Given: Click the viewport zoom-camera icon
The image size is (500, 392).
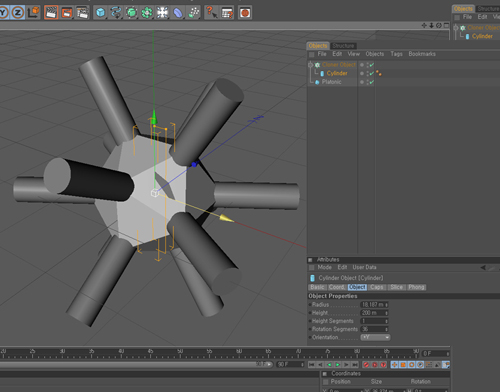Looking at the screenshot, I should click(x=431, y=25).
